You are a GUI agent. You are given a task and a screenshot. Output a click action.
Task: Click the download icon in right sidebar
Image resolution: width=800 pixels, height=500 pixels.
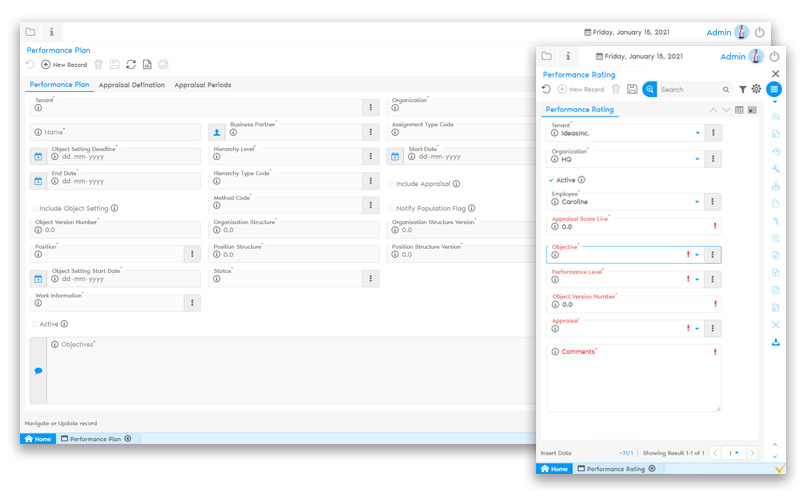click(776, 343)
